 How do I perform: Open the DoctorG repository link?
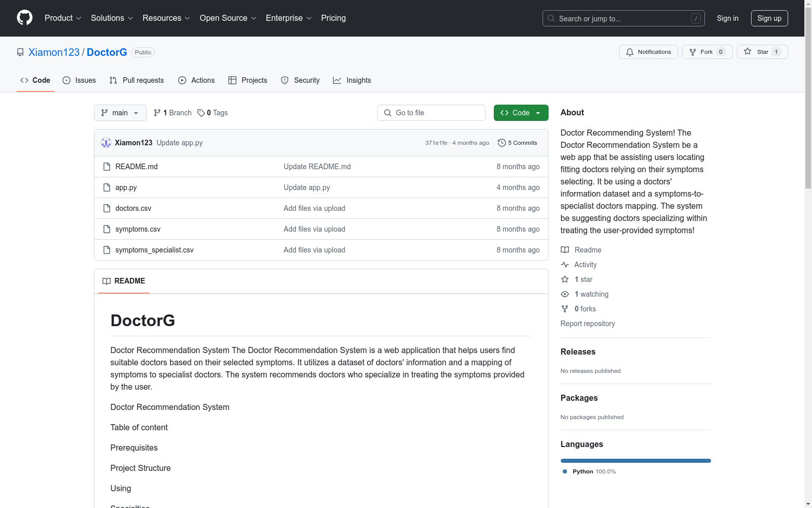[107, 52]
